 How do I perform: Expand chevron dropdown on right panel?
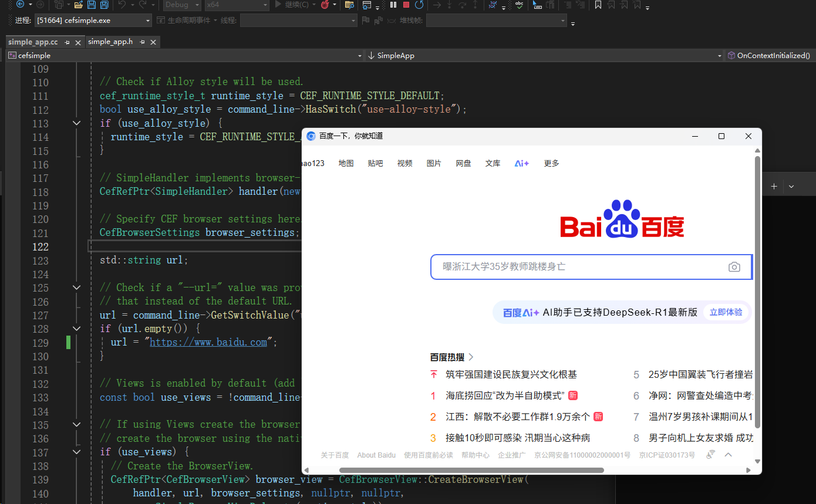(791, 186)
